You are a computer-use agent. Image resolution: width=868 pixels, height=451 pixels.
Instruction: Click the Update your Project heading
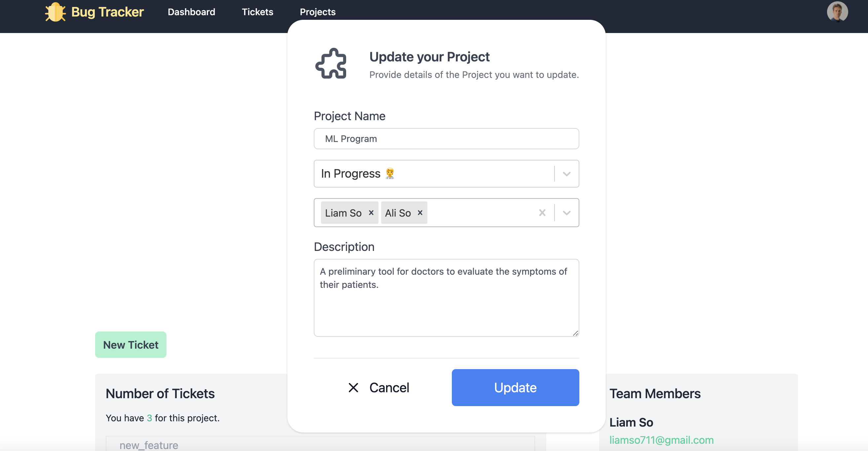tap(429, 56)
